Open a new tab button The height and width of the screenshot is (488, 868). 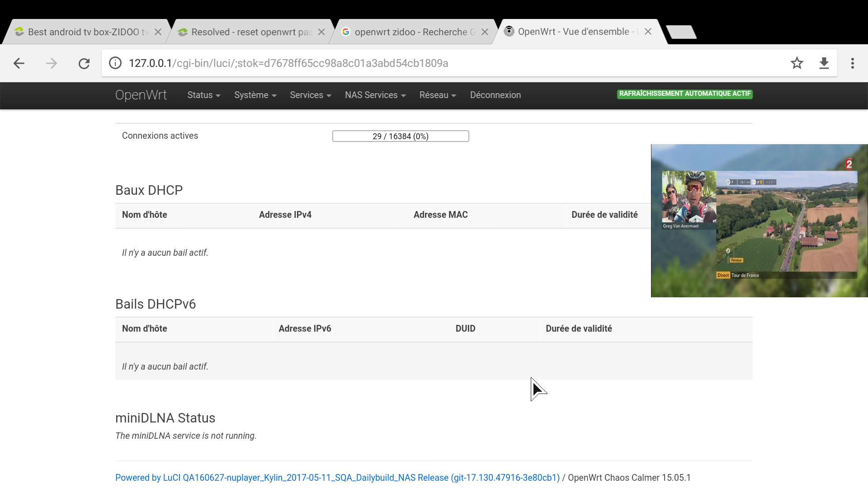tap(681, 32)
